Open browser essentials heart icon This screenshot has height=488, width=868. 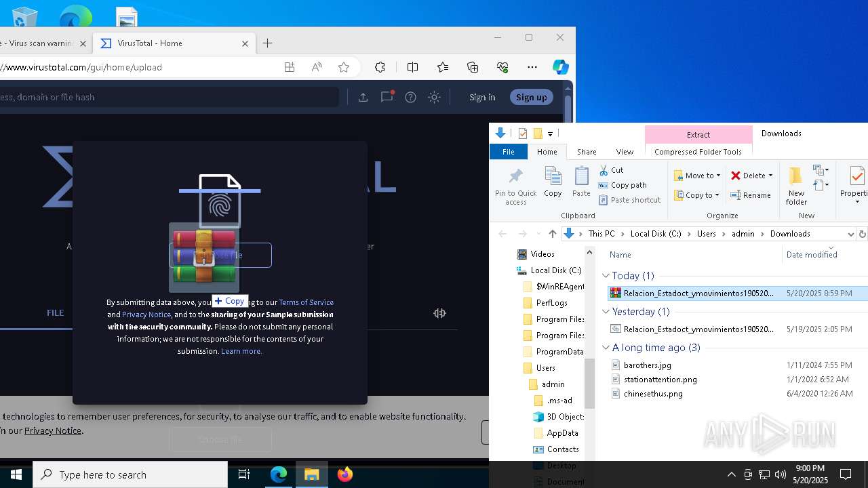click(502, 67)
